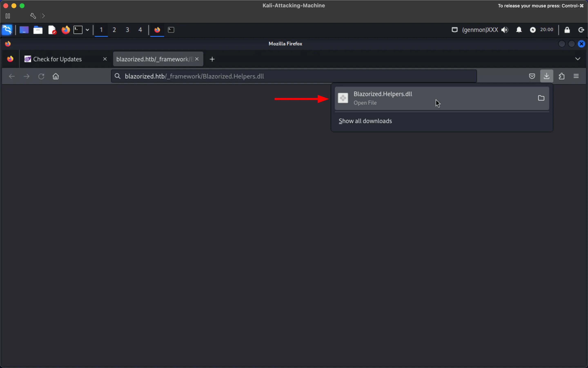Click the URL address bar
This screenshot has width=588, height=368.
pos(294,76)
